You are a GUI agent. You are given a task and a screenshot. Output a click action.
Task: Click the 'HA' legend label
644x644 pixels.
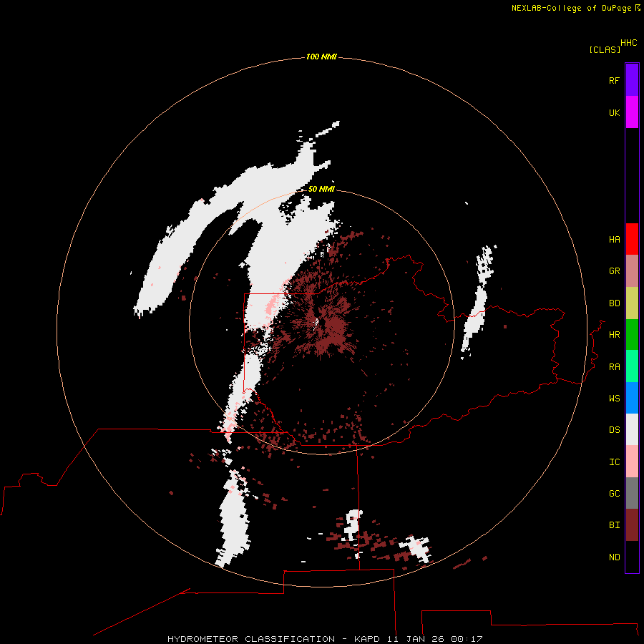[614, 240]
